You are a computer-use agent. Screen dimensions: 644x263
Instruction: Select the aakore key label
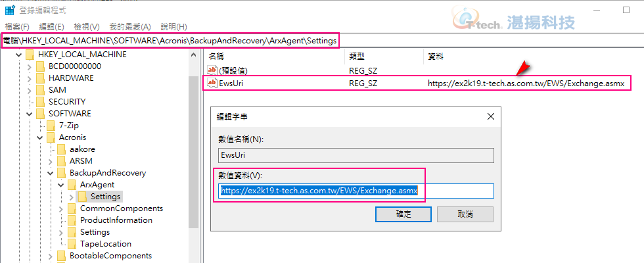[83, 149]
